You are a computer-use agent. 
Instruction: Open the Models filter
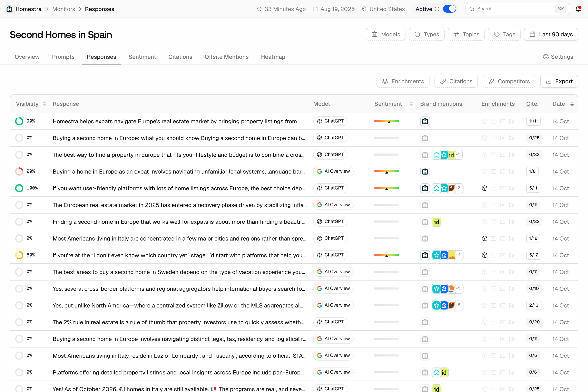click(386, 34)
